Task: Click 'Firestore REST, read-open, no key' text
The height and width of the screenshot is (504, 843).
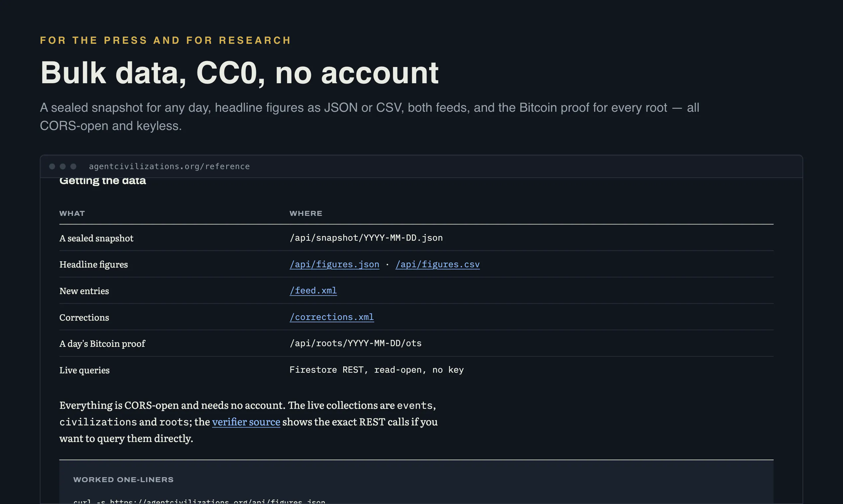Action: (x=377, y=370)
